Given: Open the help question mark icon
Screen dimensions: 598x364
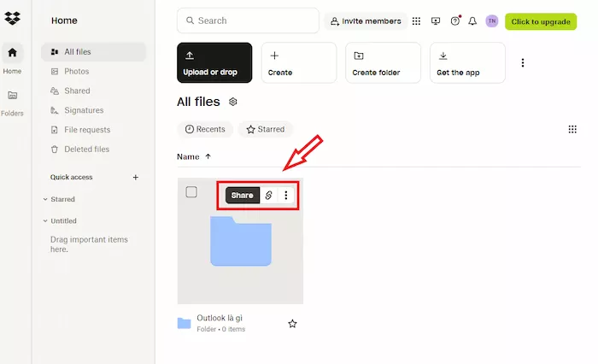Looking at the screenshot, I should pos(454,21).
